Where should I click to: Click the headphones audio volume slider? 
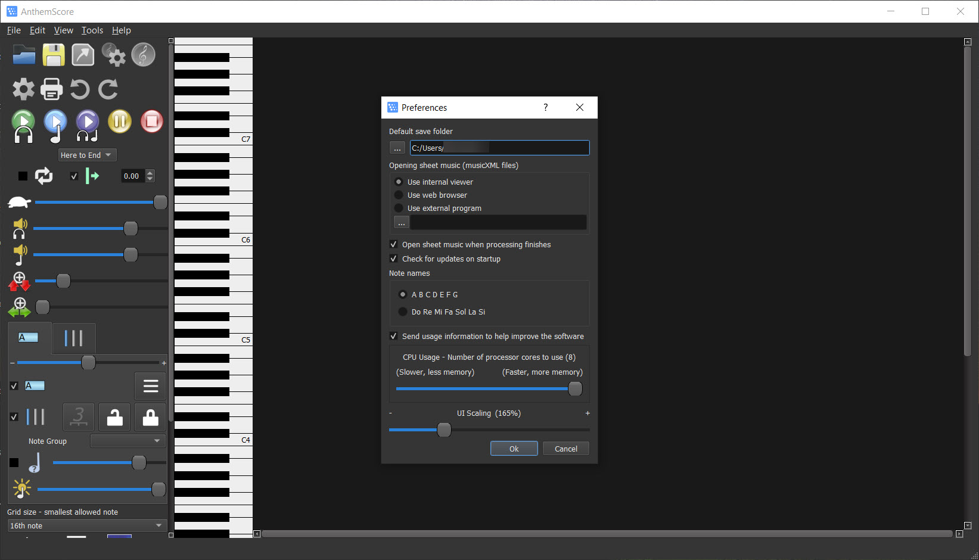pyautogui.click(x=100, y=228)
